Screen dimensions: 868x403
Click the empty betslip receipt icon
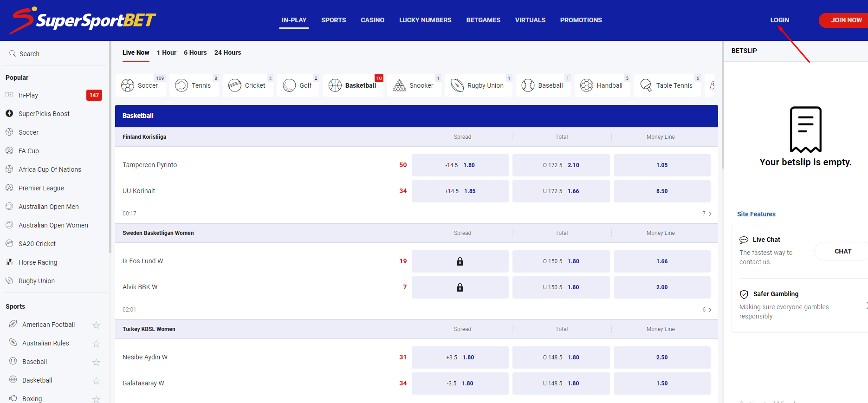806,130
